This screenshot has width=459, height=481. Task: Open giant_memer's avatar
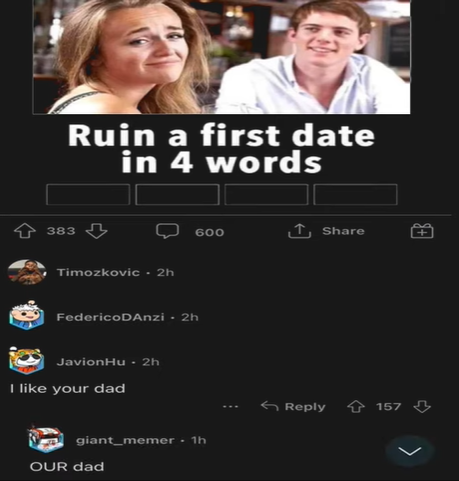coord(46,438)
